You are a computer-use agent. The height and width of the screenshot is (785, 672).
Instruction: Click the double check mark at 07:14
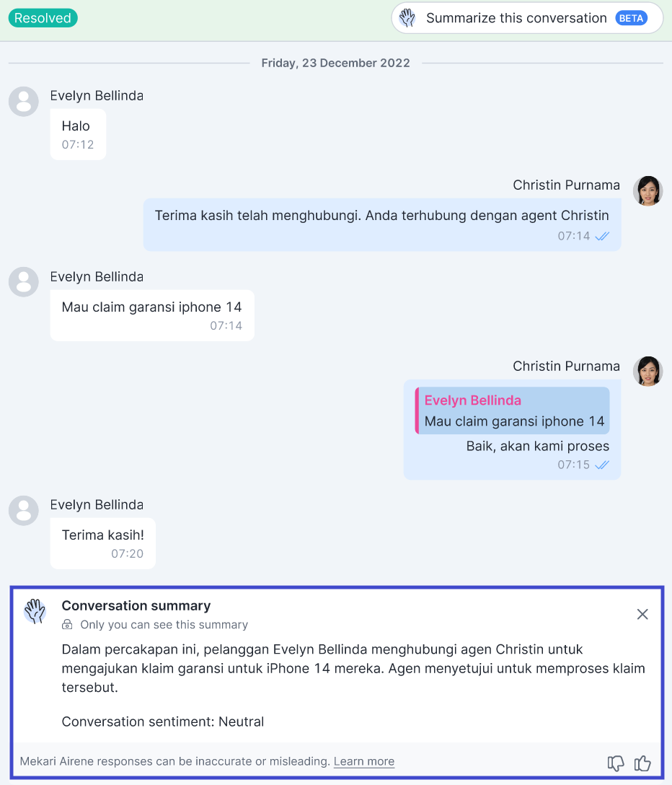coord(602,236)
